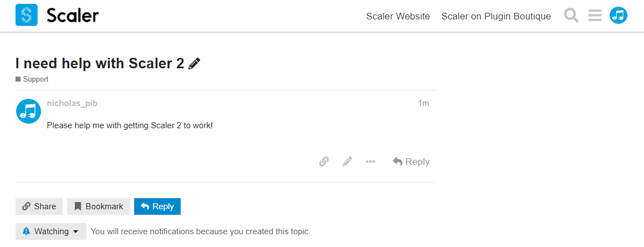Click the 1m post timestamp
The width and height of the screenshot is (644, 247).
point(423,103)
